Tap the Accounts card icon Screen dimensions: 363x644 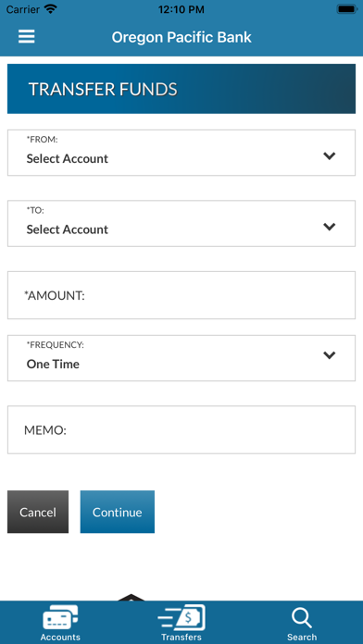pyautogui.click(x=60, y=617)
